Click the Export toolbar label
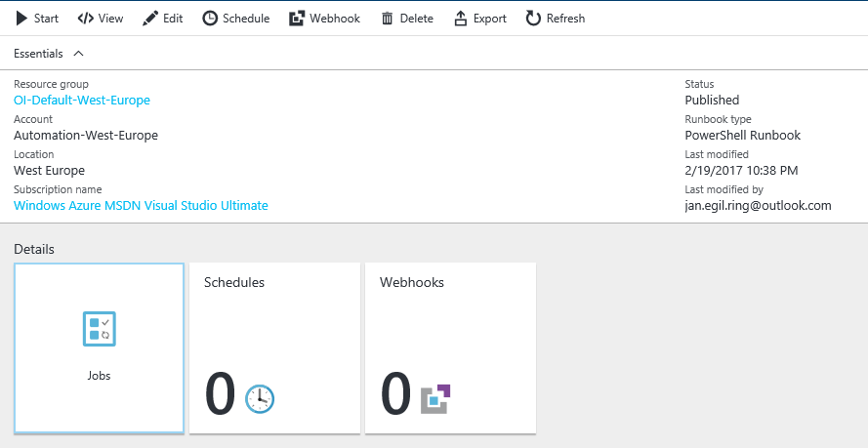This screenshot has width=868, height=448. tap(490, 19)
